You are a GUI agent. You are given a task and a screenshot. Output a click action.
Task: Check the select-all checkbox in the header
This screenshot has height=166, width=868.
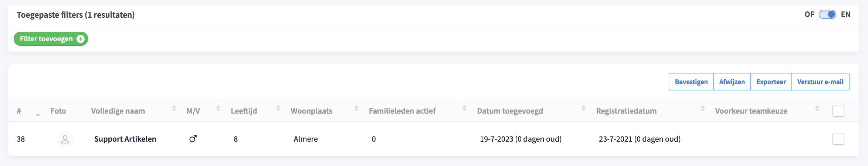[838, 111]
